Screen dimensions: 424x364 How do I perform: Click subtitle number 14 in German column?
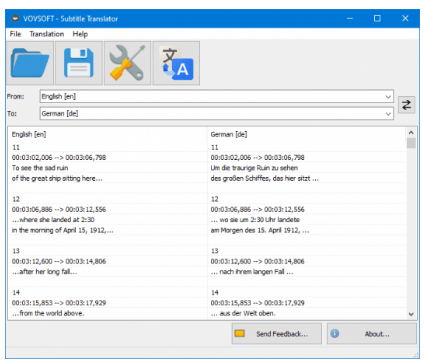[x=215, y=293]
